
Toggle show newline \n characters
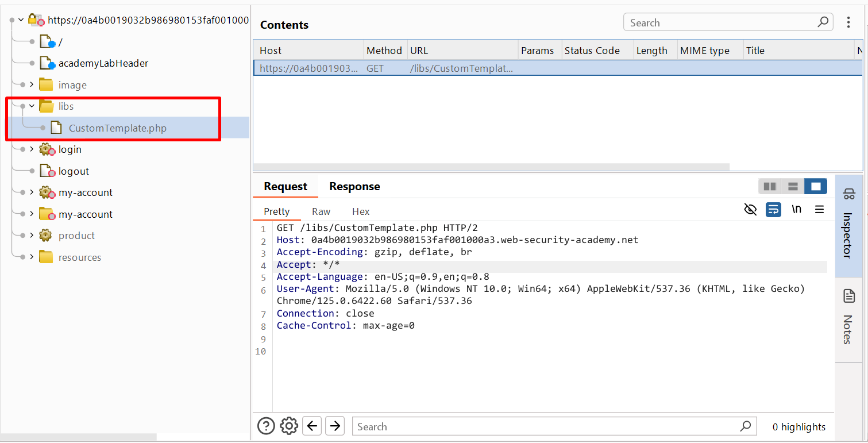click(796, 210)
